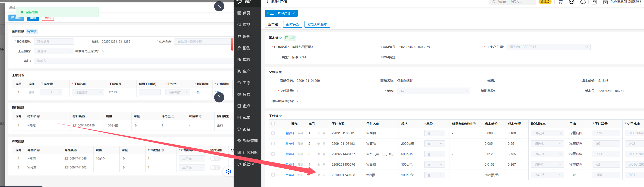Open the 系统管理 system management sidebar item
This screenshot has height=187, width=644.
coord(247,141)
